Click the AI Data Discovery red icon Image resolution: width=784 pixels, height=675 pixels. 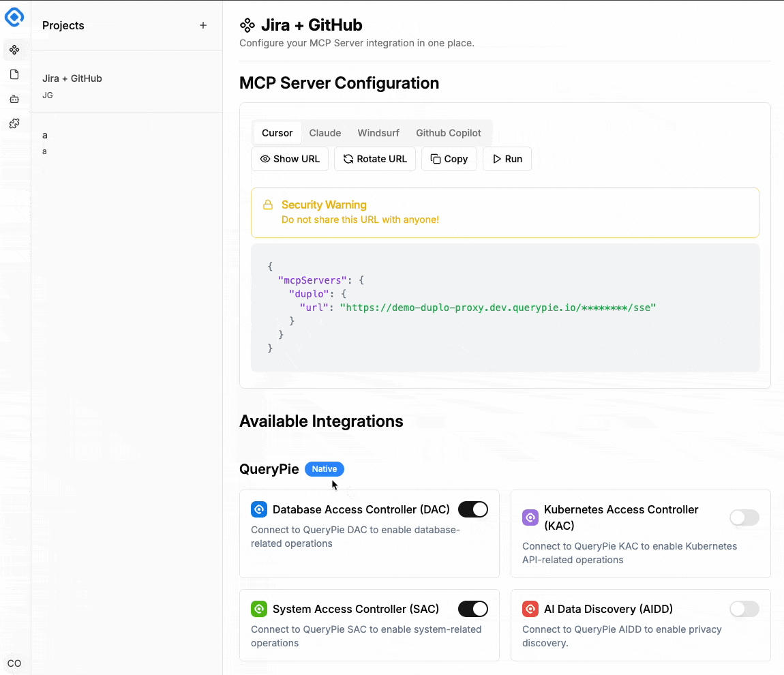click(530, 609)
